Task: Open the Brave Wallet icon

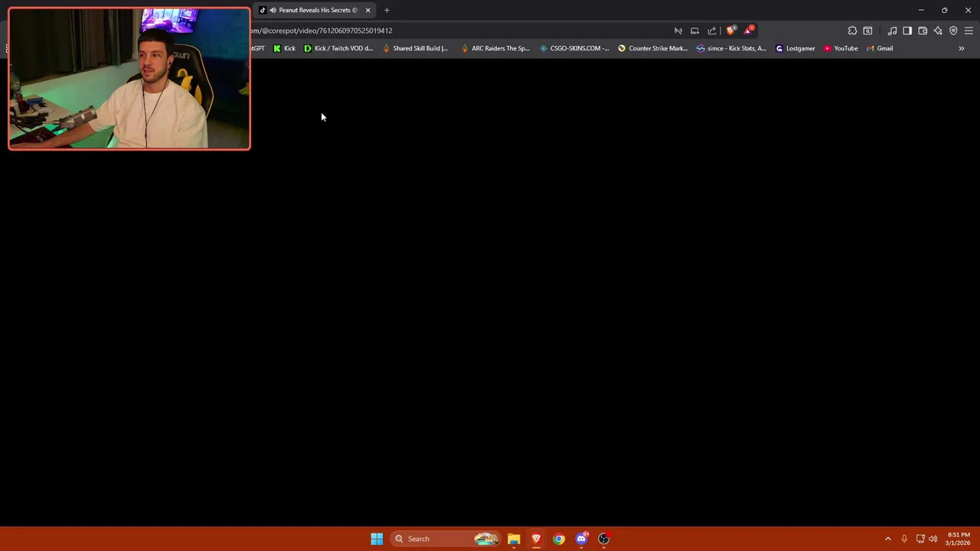Action: coord(923,31)
